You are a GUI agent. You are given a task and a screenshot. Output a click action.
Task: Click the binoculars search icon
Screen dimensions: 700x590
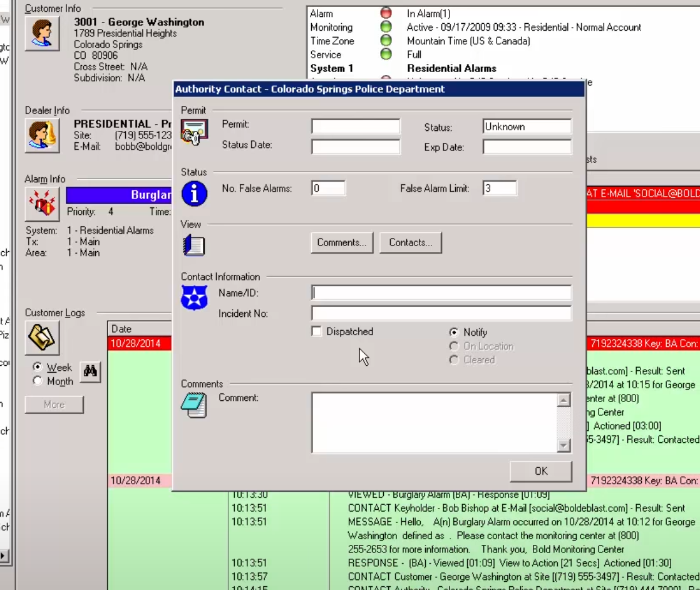pyautogui.click(x=90, y=371)
